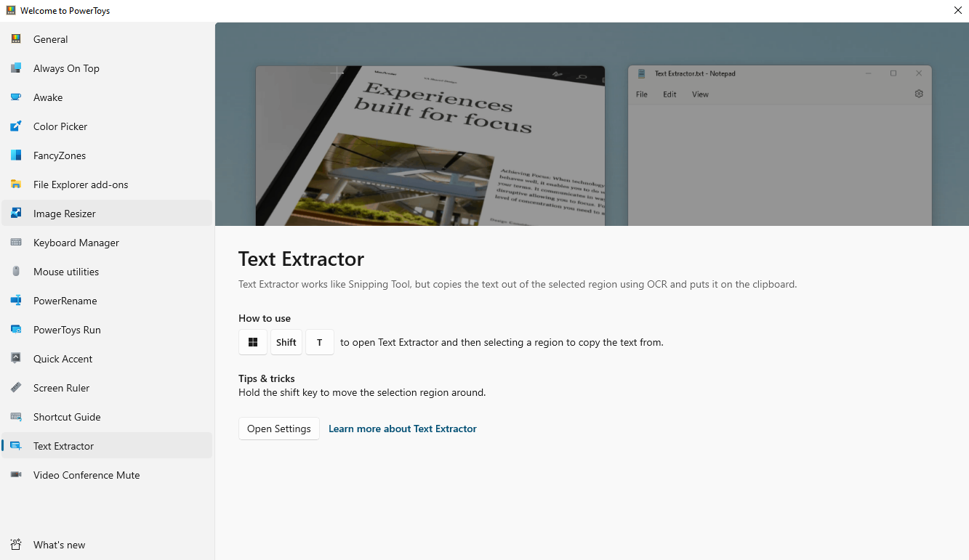Click the Text Extractor preview image
The height and width of the screenshot is (560, 969).
point(592,124)
